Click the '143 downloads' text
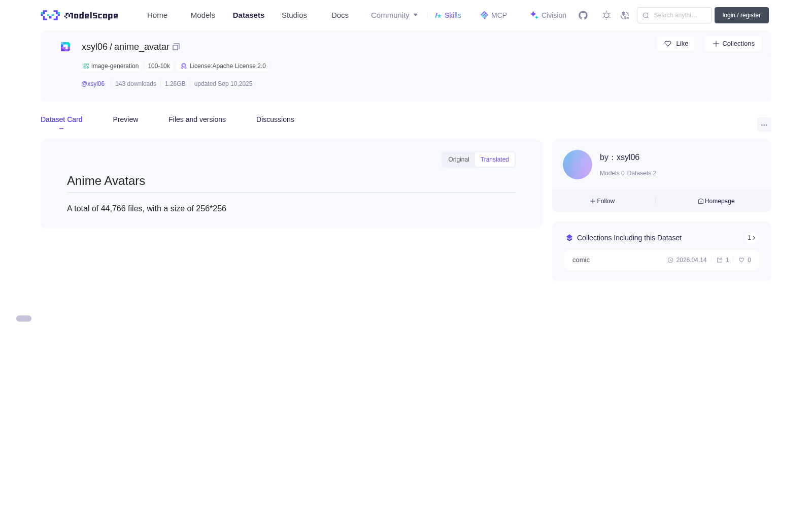 [136, 84]
